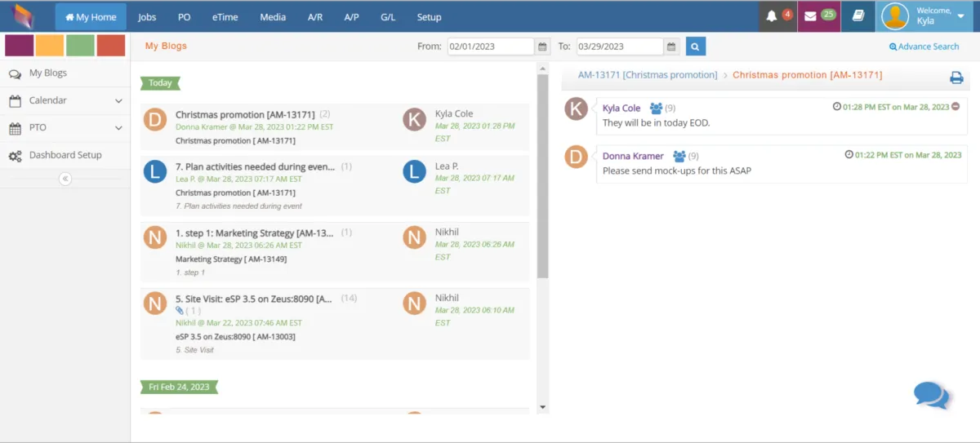Open Advance Search link
Screen dimensions: 980x443
tap(924, 47)
